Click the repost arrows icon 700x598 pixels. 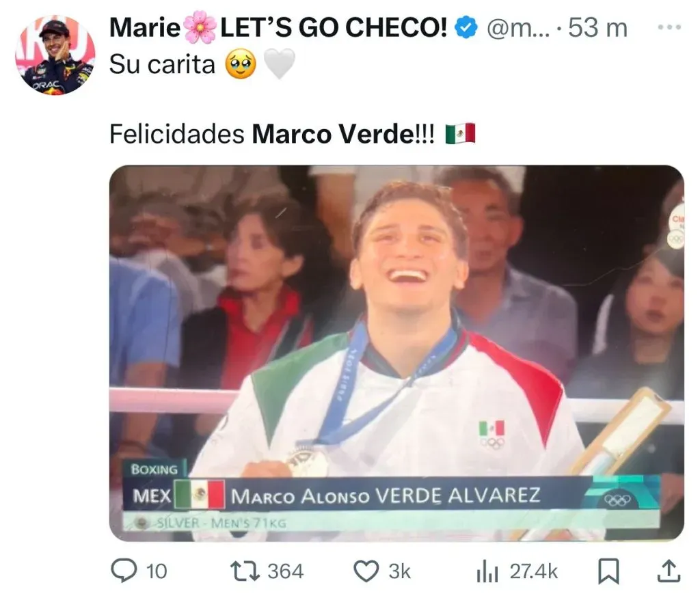[x=245, y=571]
